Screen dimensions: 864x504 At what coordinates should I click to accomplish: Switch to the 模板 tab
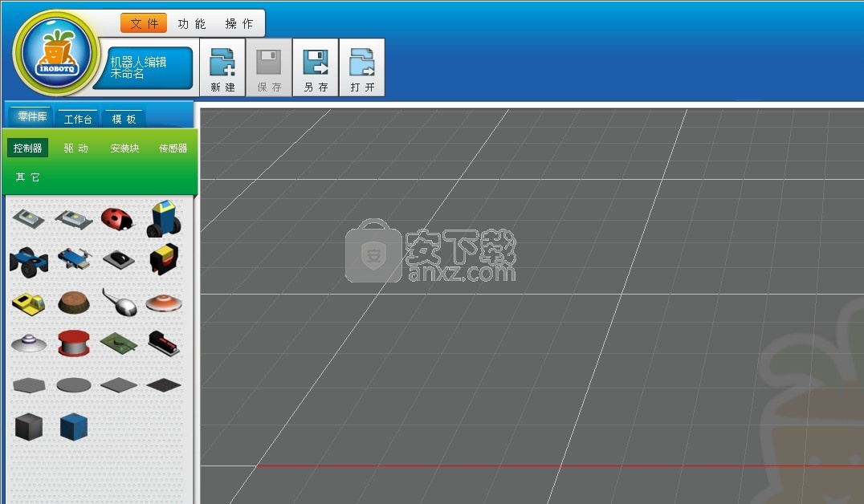pos(124,119)
